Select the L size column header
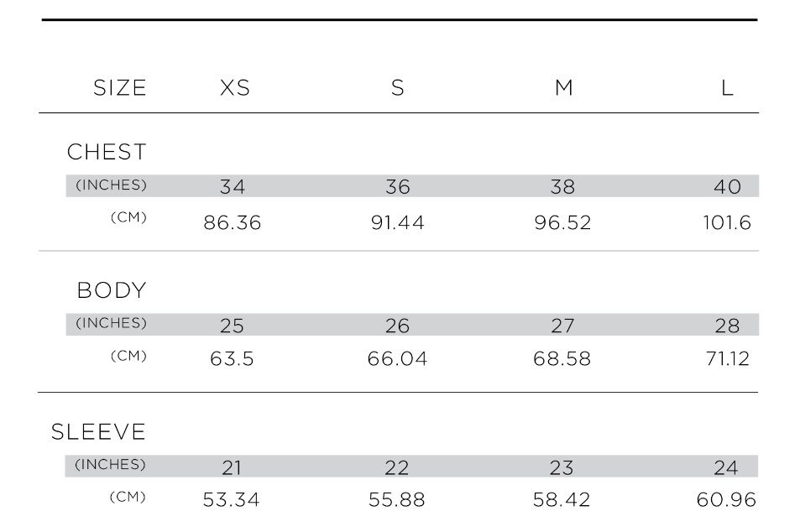Viewport: 800px width, 532px height. (727, 88)
